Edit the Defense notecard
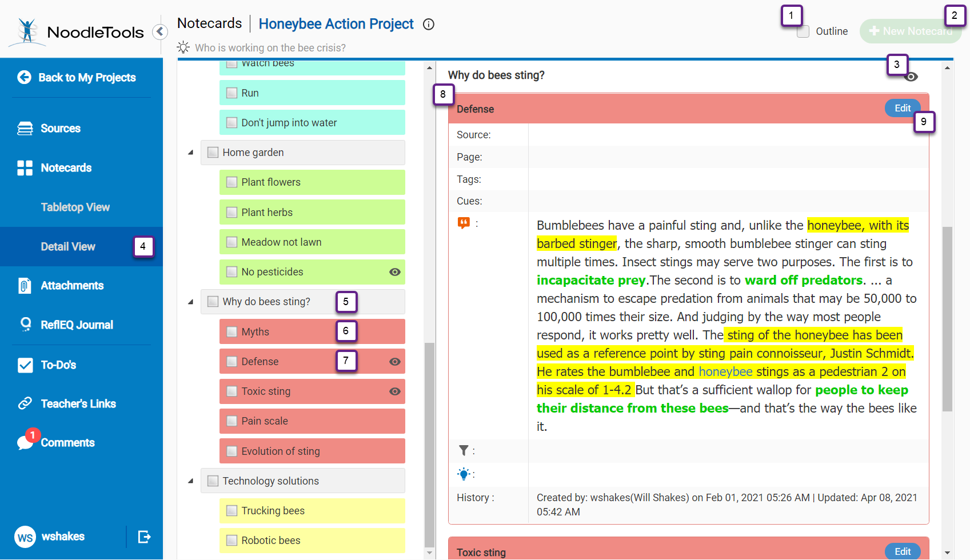 point(902,107)
